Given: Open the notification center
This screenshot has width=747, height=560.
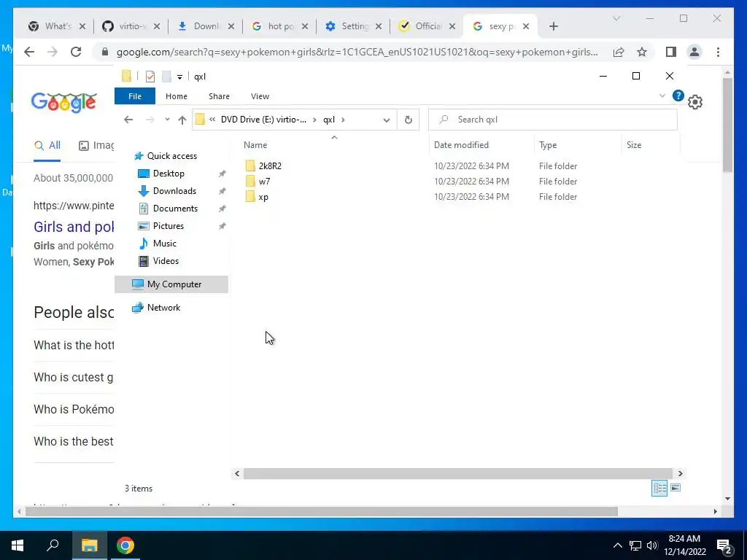Looking at the screenshot, I should point(724,545).
